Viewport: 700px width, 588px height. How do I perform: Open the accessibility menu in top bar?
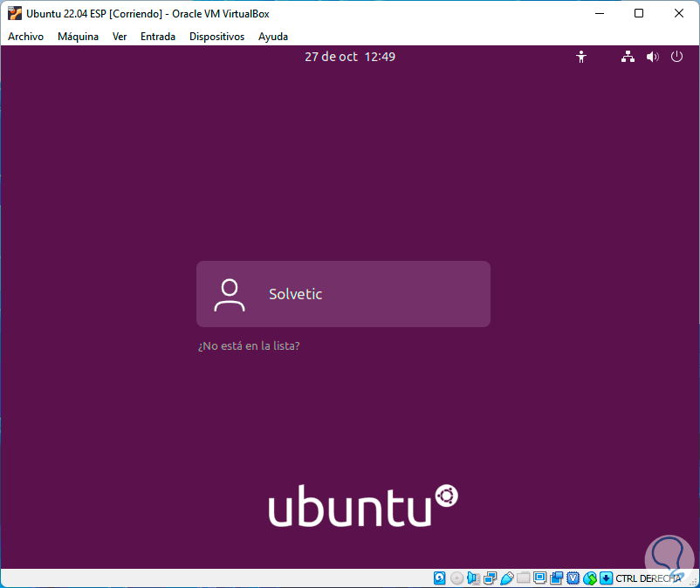tap(580, 57)
